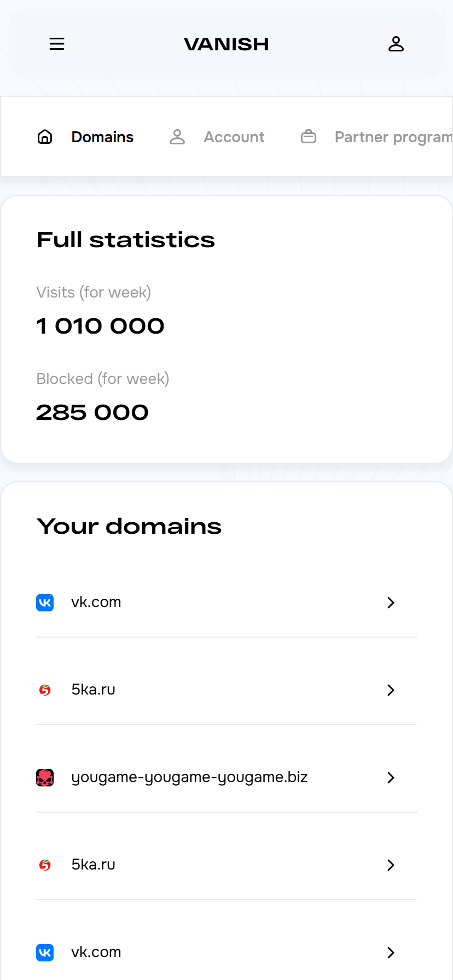Click the briefcase icon next to Partner program
The image size is (453, 980).
(x=308, y=137)
